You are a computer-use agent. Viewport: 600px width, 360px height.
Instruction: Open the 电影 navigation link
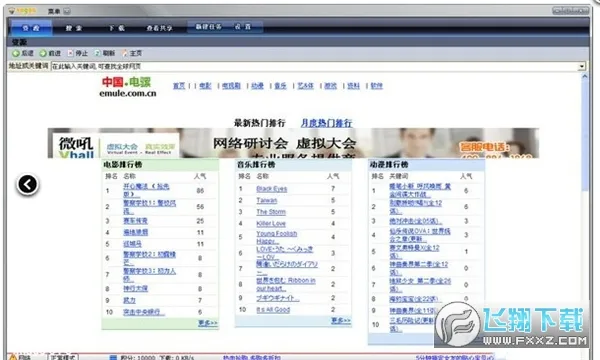[205, 86]
